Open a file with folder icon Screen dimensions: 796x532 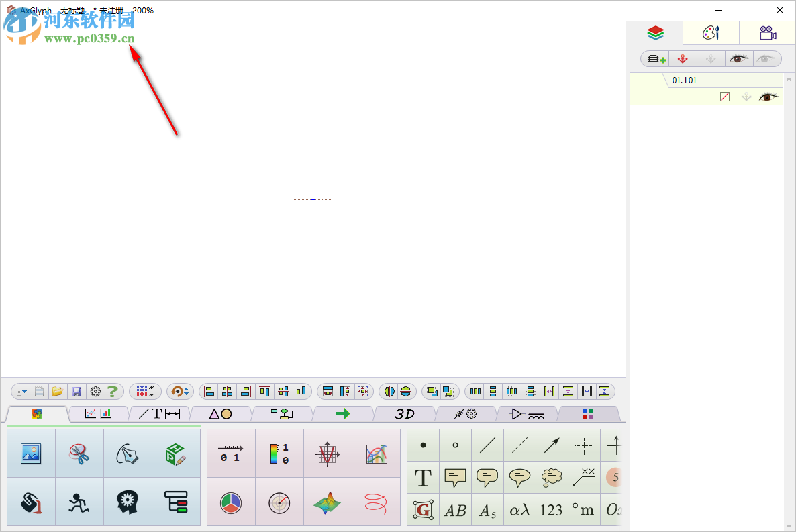coord(57,391)
